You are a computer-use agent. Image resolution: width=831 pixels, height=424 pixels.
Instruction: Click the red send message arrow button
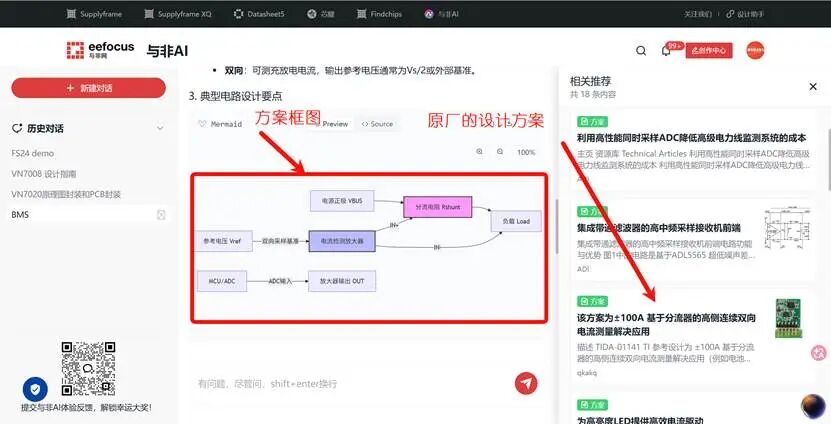(x=526, y=383)
